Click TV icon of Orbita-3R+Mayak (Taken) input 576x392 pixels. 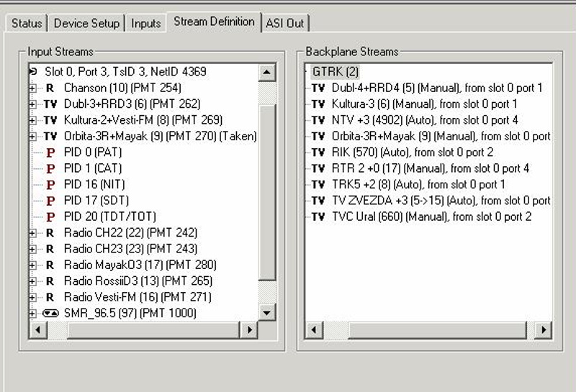tap(50, 137)
